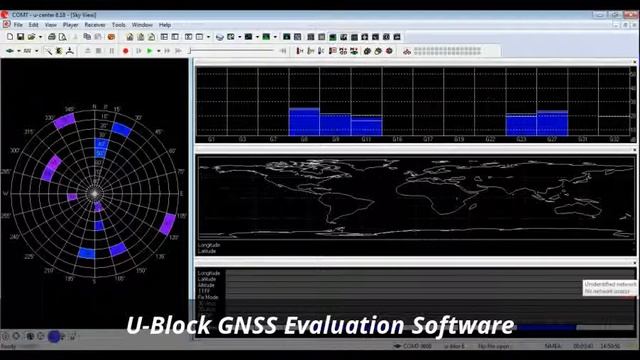Screen dimensions: 640x360
Task: Click the Save floppy disk icon
Action: (20, 37)
